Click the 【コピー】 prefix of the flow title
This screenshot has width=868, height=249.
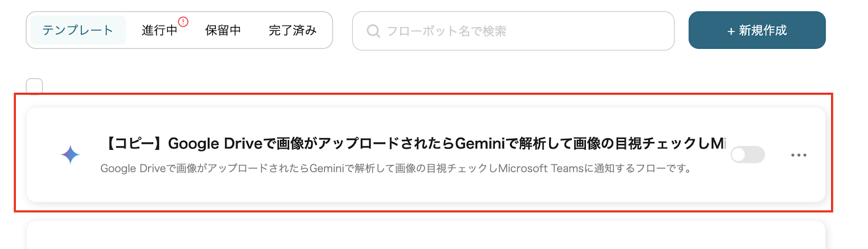coord(134,144)
